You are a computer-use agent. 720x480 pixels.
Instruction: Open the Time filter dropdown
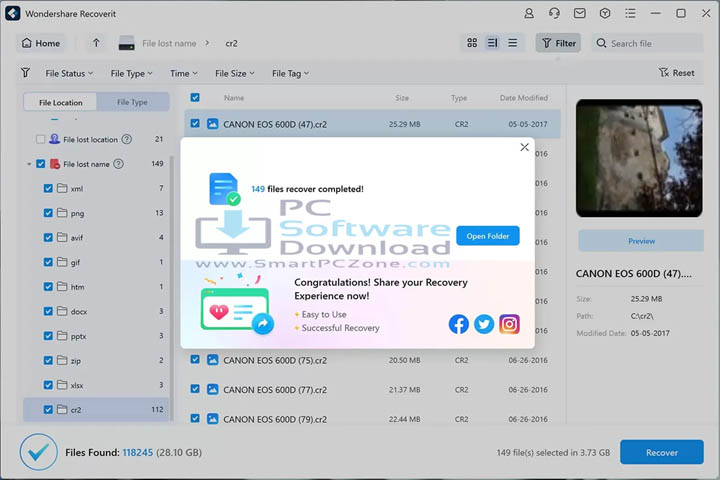click(x=184, y=73)
